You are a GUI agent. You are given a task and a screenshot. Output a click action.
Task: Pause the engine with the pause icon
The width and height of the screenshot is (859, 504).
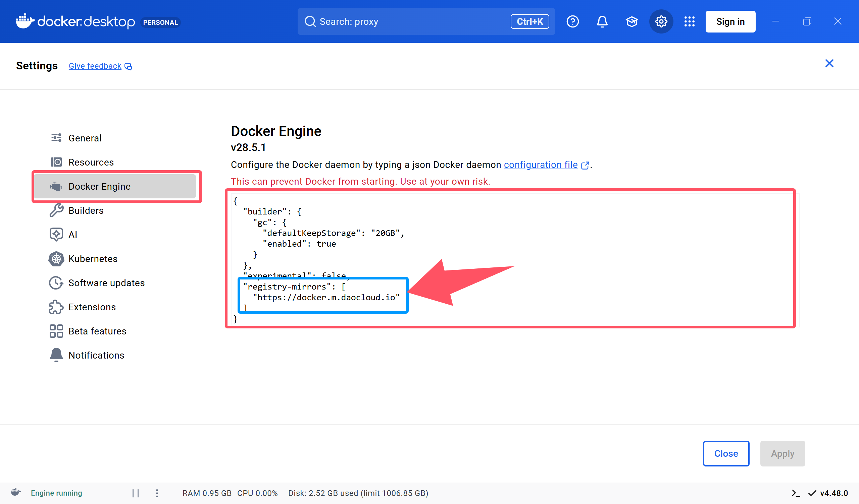pos(135,493)
